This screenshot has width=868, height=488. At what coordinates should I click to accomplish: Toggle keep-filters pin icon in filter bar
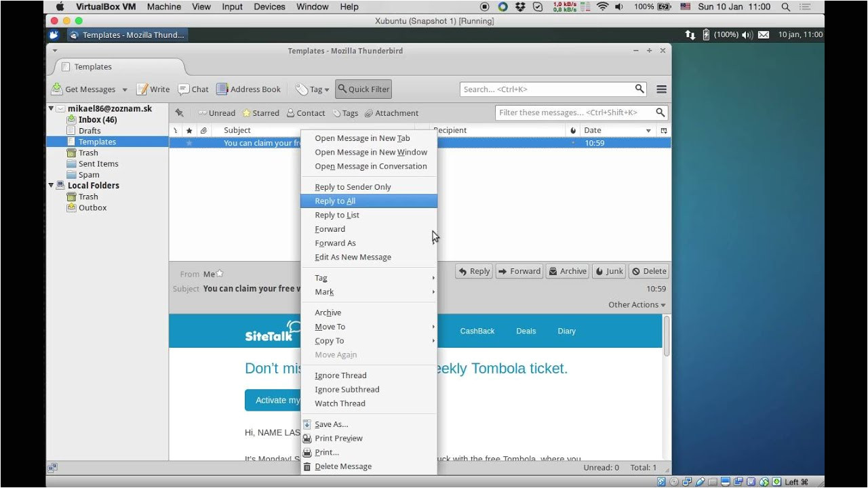[180, 113]
